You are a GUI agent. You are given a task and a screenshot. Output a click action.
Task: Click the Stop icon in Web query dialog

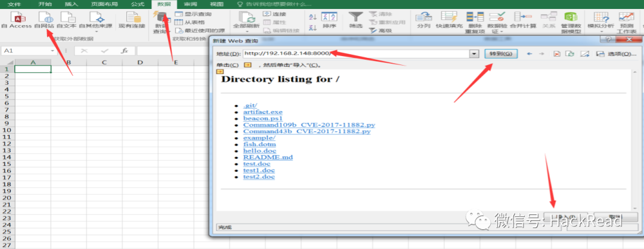(556, 54)
